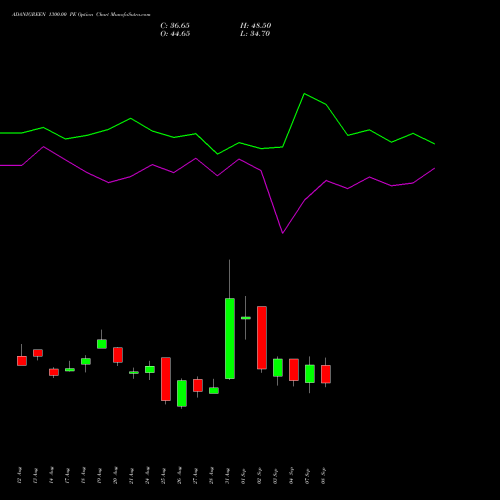Select the green candle above 18 Aug
The width and height of the screenshot is (500, 500).
click(86, 361)
